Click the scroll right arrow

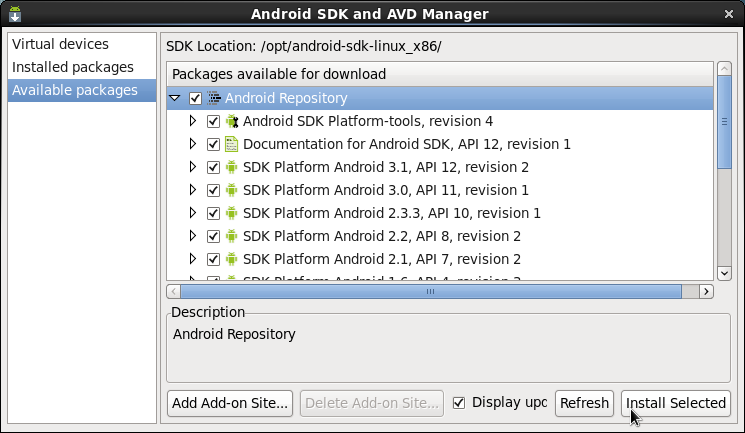click(x=707, y=291)
